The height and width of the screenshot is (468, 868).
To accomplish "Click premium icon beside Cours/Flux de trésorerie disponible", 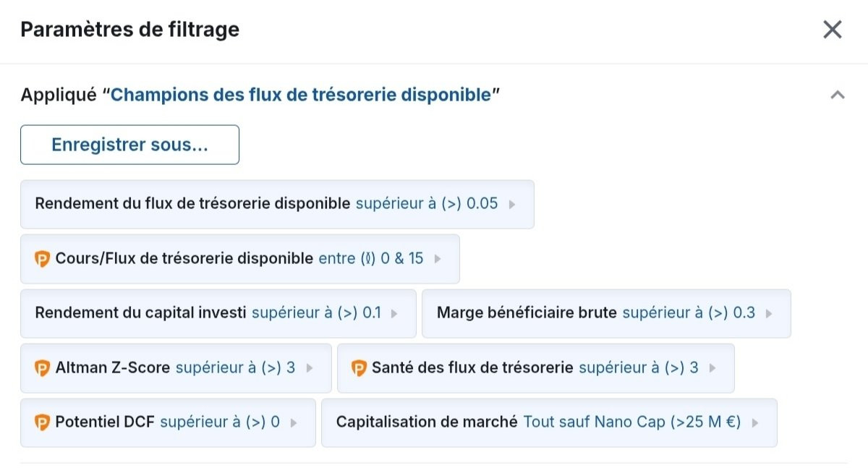I will [x=42, y=258].
